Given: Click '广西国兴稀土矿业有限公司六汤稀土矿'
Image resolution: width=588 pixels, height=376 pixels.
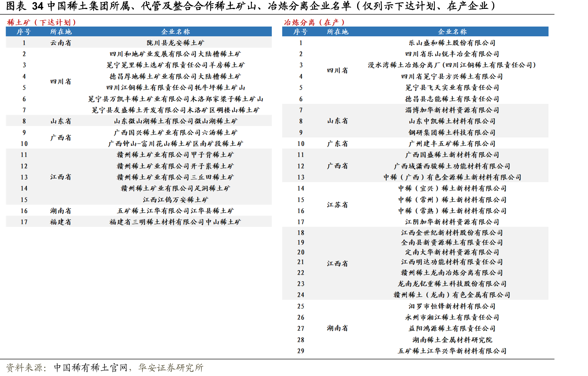Looking at the screenshot, I should click(x=175, y=132).
